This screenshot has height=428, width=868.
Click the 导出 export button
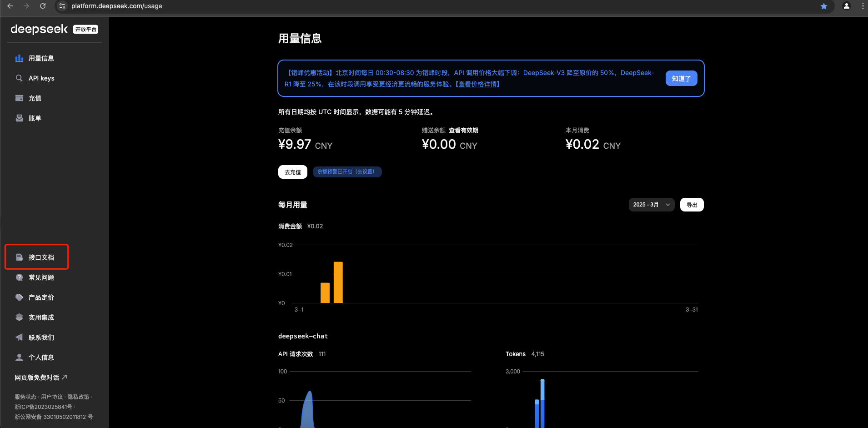click(692, 205)
